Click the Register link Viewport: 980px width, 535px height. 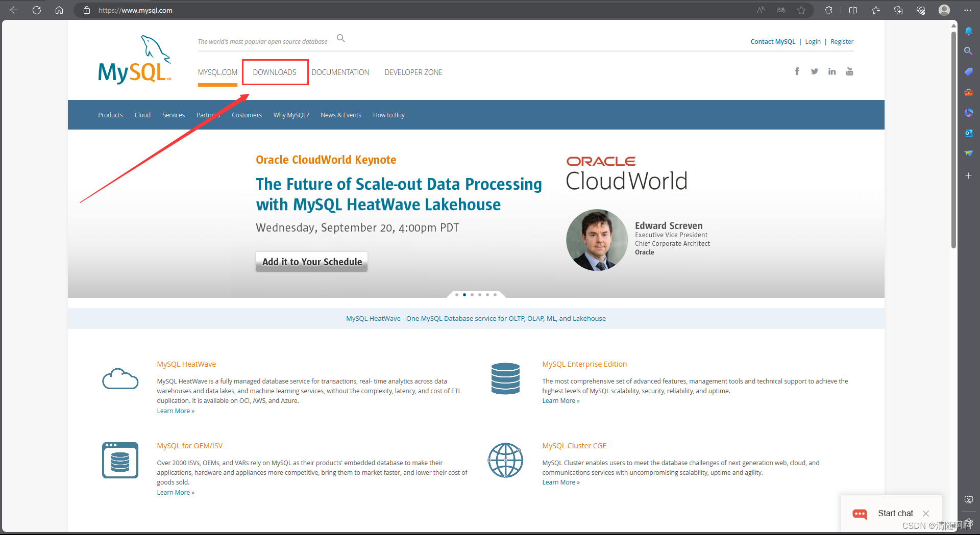coord(842,42)
